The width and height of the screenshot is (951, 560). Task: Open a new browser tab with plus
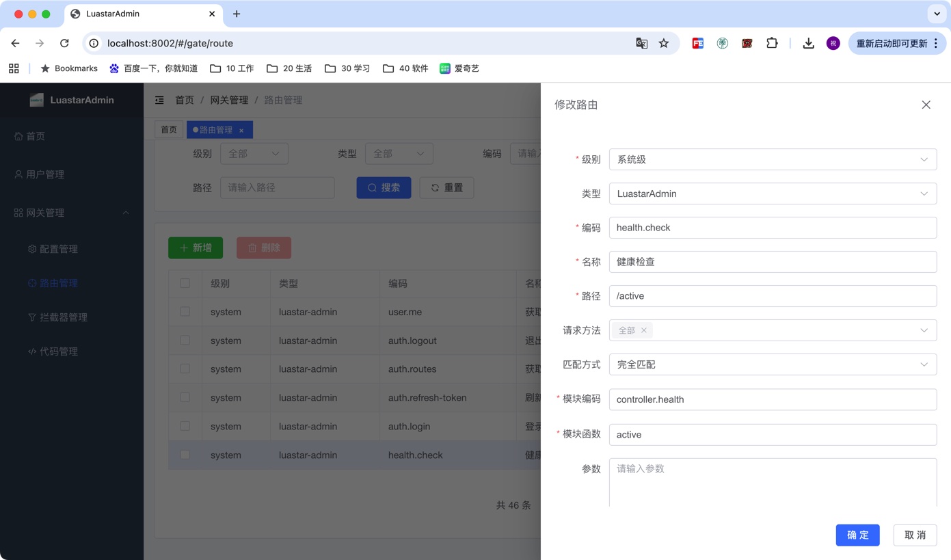coord(237,14)
